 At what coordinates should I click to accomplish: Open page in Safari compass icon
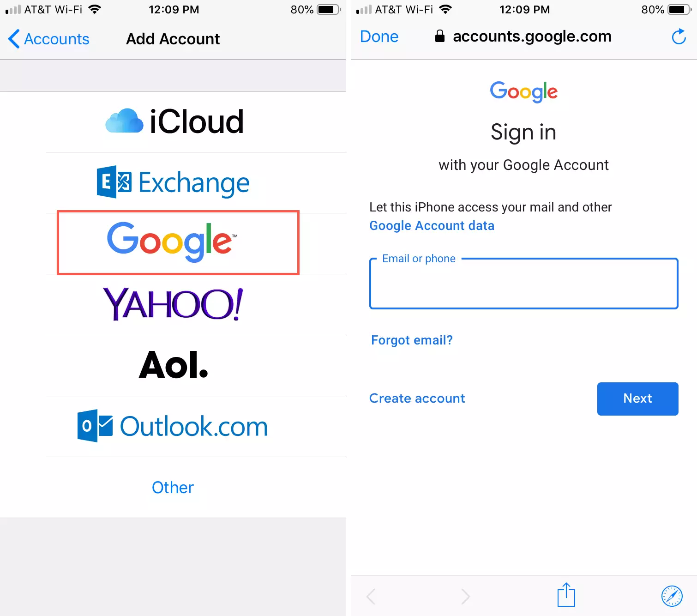point(672,596)
